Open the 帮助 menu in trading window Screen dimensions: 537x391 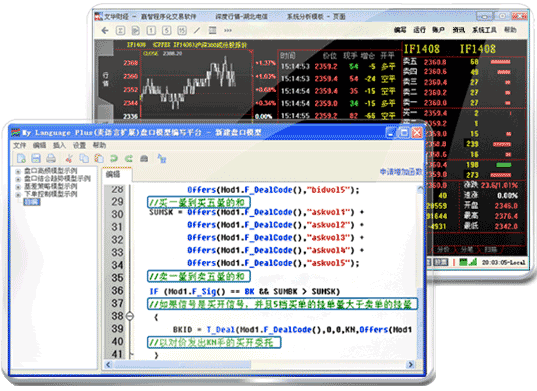pyautogui.click(x=510, y=30)
